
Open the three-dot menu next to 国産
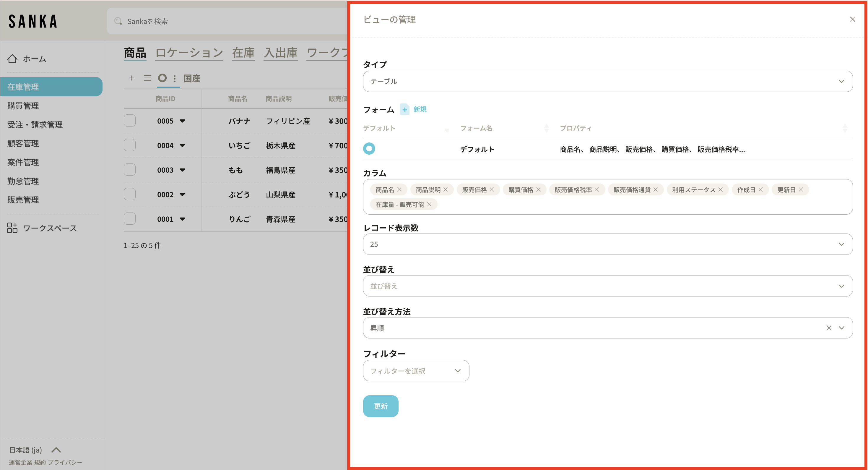175,79
